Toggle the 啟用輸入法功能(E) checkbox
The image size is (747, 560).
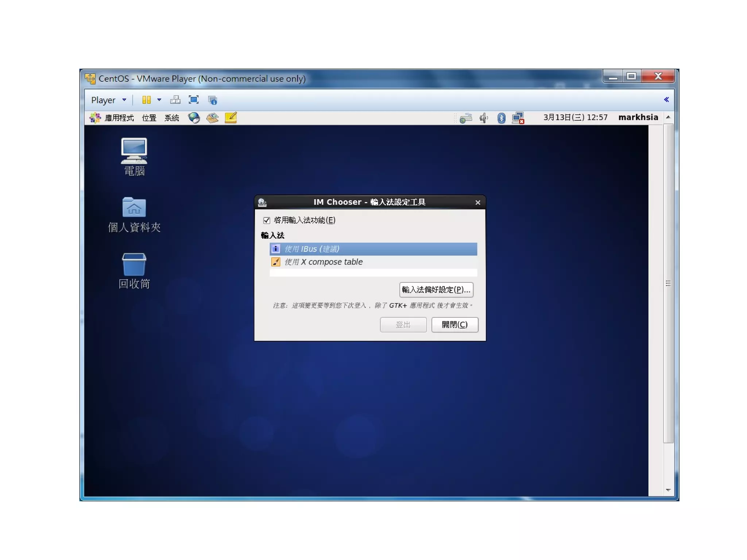point(267,220)
